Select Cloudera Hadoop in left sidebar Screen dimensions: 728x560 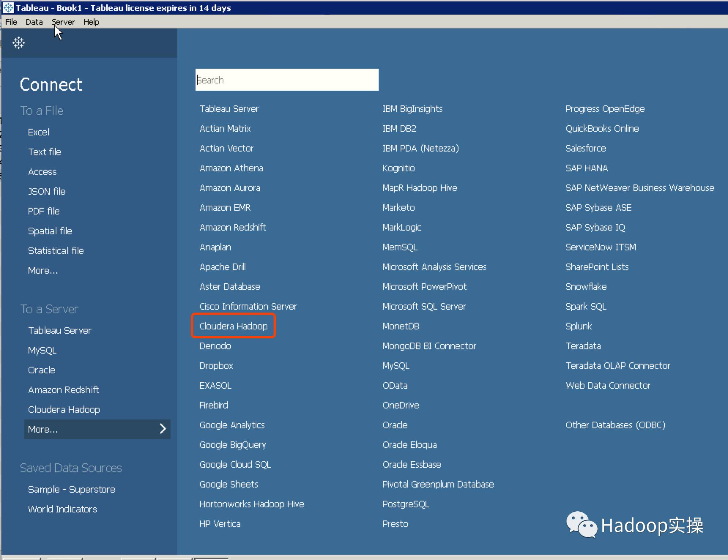click(x=64, y=410)
